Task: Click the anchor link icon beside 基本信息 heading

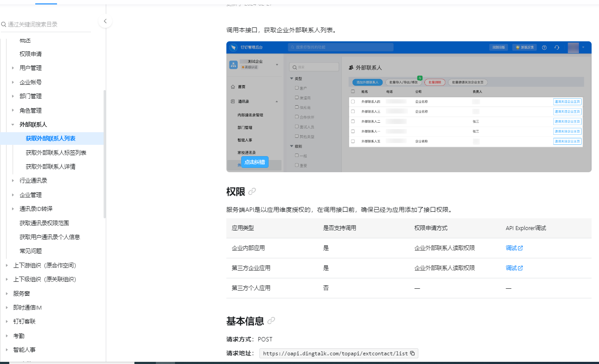Action: 271,321
